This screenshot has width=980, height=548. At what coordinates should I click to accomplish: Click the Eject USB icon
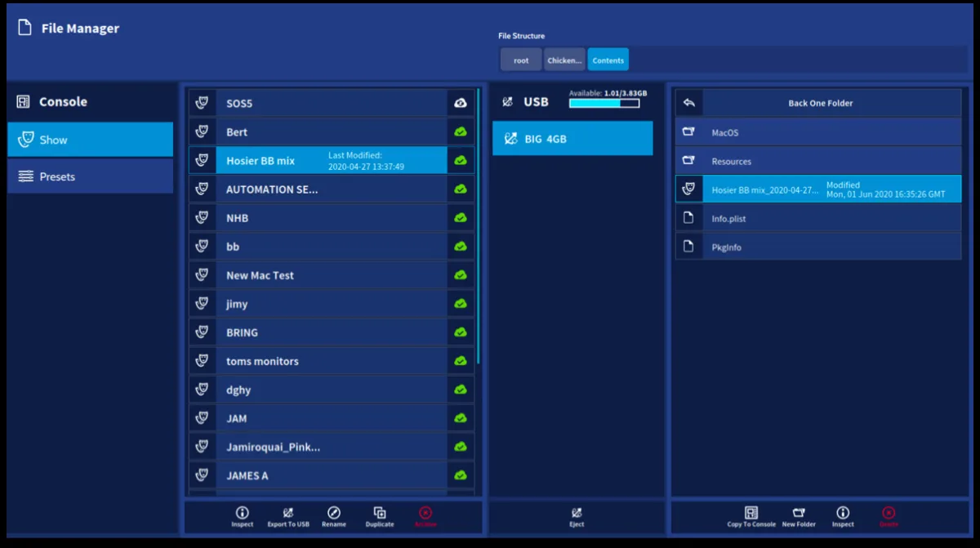click(577, 513)
